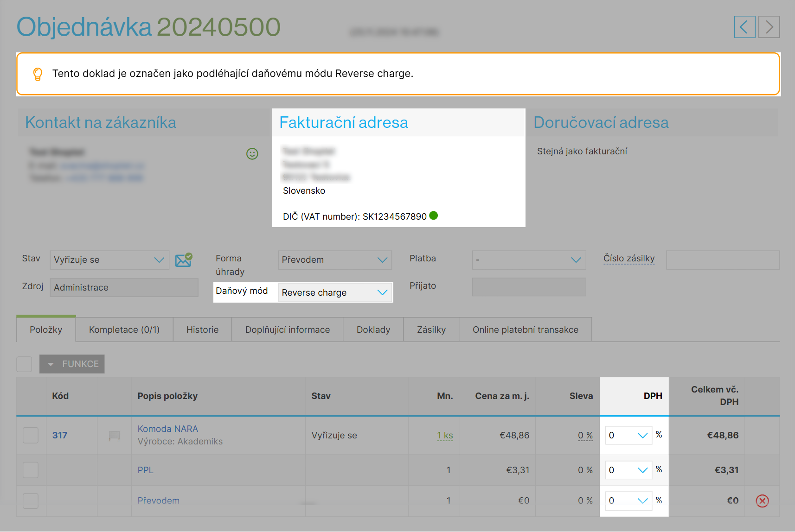Check the PPL row checkbox
Image resolution: width=795 pixels, height=532 pixels.
point(31,470)
